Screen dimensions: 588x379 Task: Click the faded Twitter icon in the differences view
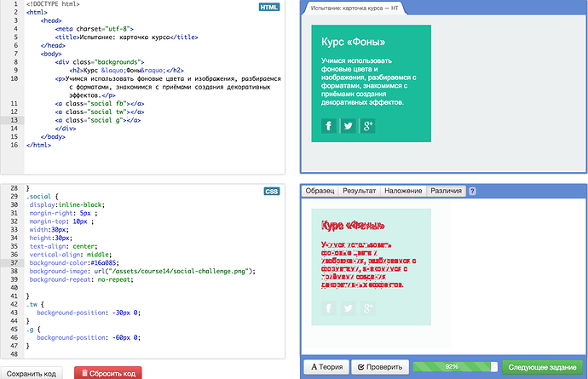(348, 308)
